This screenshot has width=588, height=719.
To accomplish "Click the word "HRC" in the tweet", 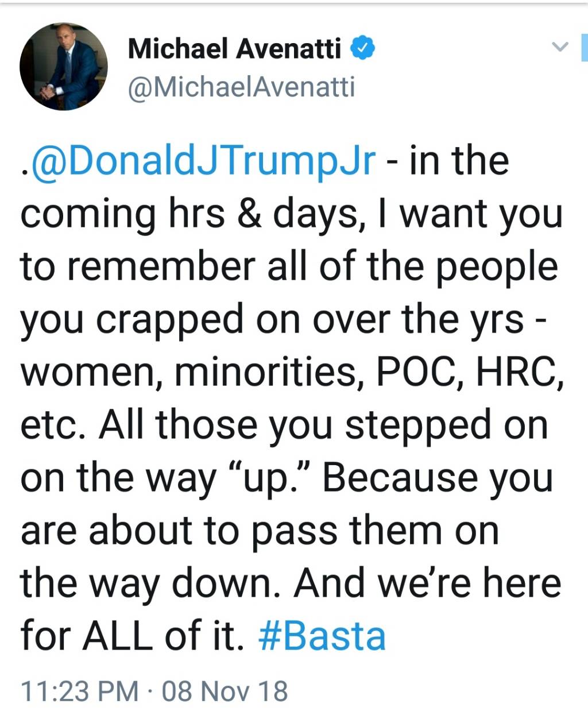I will (516, 372).
